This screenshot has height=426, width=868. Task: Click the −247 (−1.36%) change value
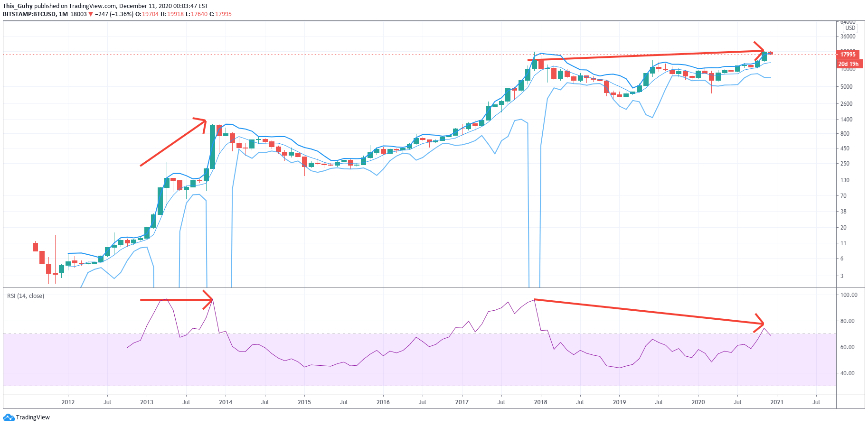pos(114,14)
